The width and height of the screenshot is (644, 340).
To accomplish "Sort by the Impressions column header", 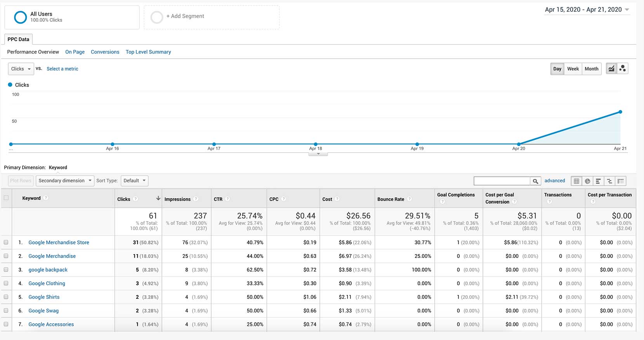I will coord(177,199).
